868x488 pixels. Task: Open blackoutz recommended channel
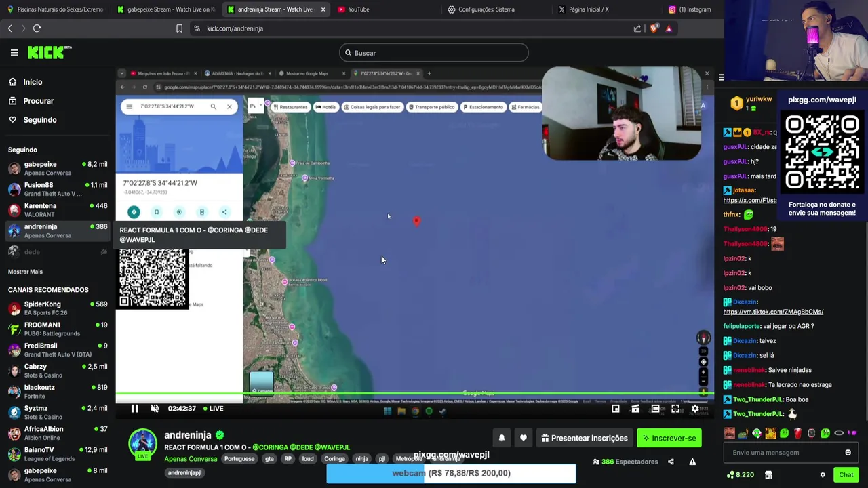coord(58,392)
